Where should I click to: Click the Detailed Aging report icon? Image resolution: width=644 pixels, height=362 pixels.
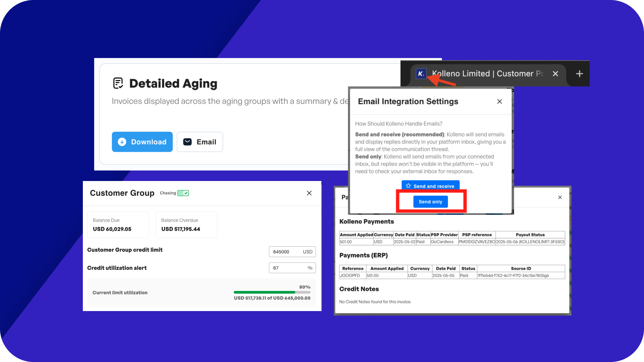(x=118, y=83)
